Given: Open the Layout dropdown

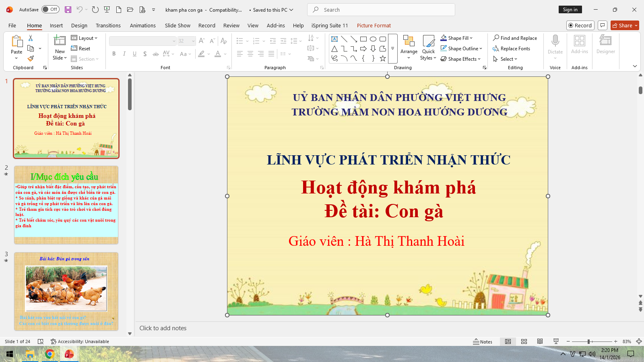Looking at the screenshot, I should pos(85,38).
